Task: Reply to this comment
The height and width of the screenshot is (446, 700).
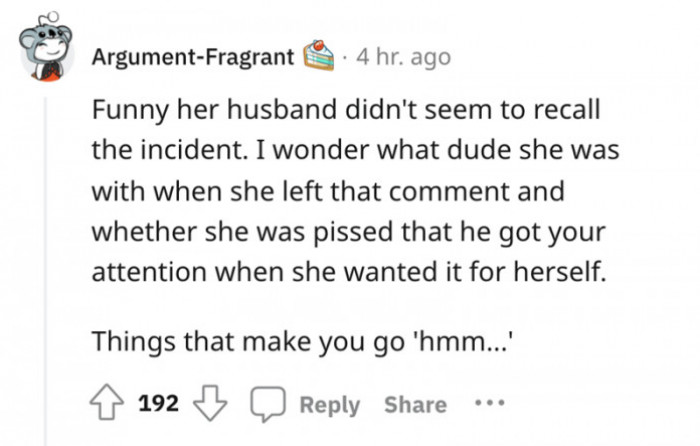Action: click(x=329, y=404)
